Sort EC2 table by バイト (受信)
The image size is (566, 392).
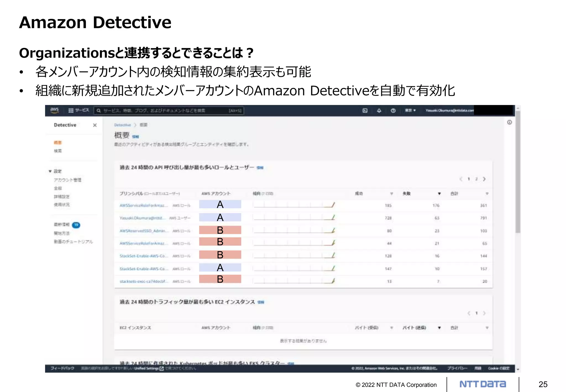tap(391, 328)
